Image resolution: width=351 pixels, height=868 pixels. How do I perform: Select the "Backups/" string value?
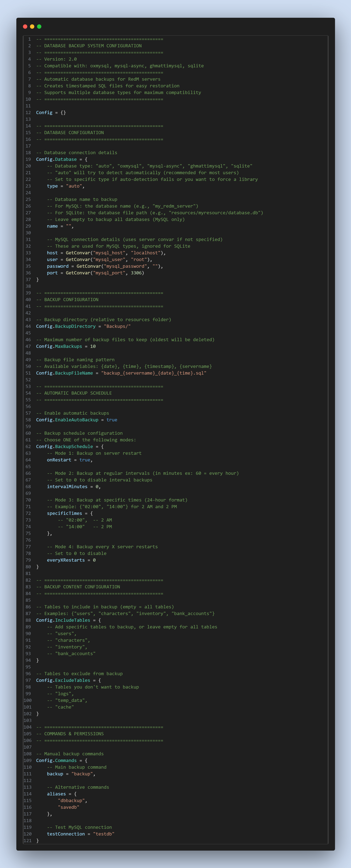tap(117, 326)
